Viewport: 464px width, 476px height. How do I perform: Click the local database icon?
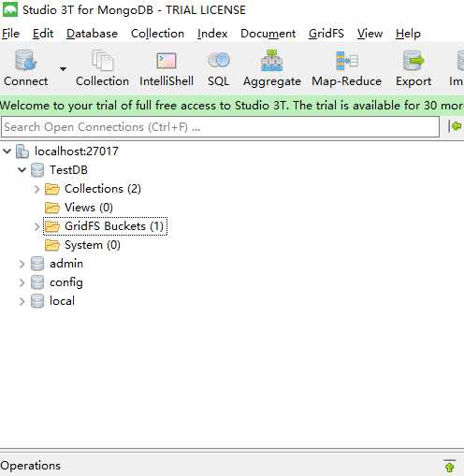click(x=37, y=301)
